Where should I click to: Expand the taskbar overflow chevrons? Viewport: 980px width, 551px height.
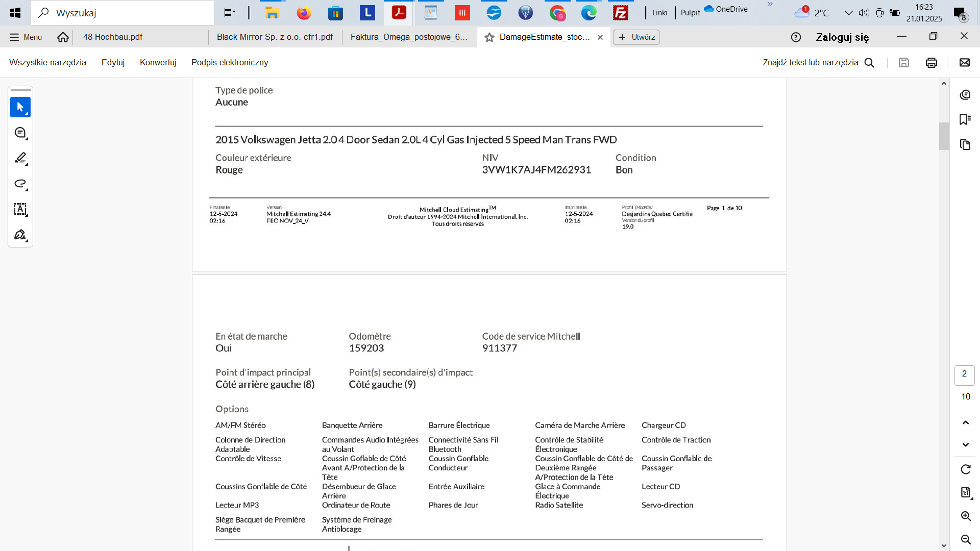click(770, 4)
